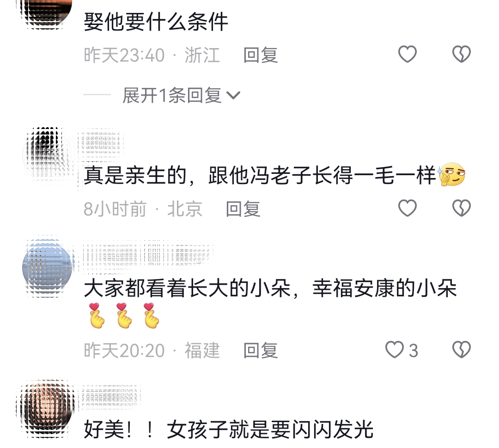Expand 展开1条回复 replies
The height and width of the screenshot is (448, 499).
[181, 95]
